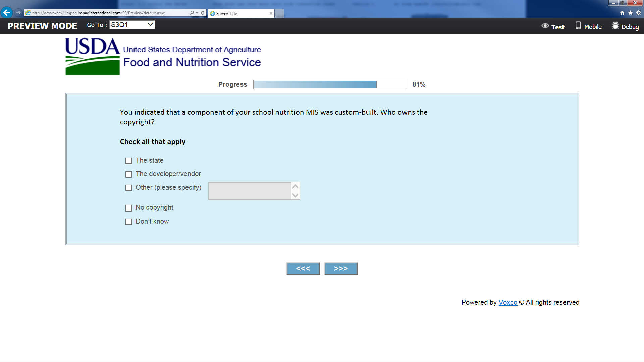
Task: Select the "Don't know" checkbox
Action: [129, 222]
